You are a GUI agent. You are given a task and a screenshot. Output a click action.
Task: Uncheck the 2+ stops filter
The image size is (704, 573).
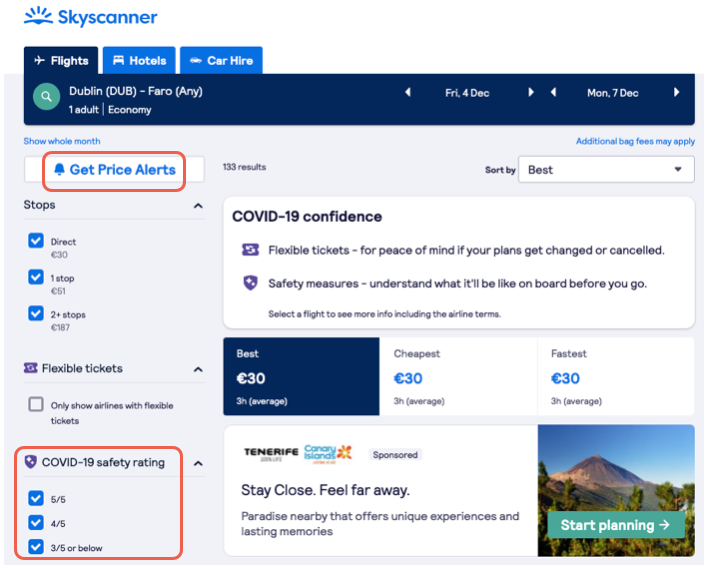pyautogui.click(x=36, y=313)
